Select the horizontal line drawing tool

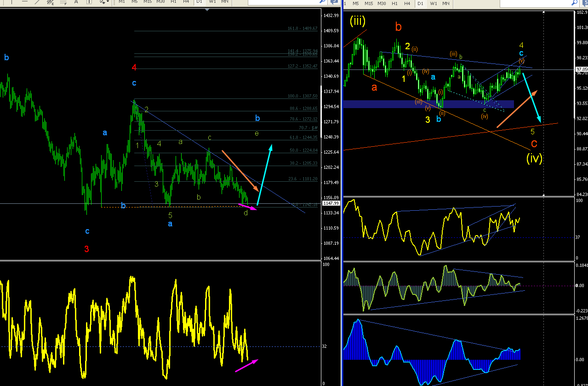pos(25,1)
